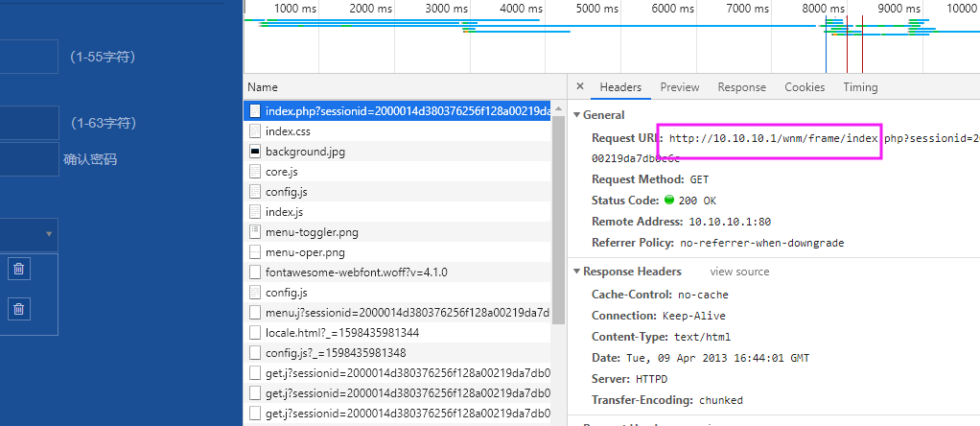Open the Cookies tab

click(x=805, y=87)
